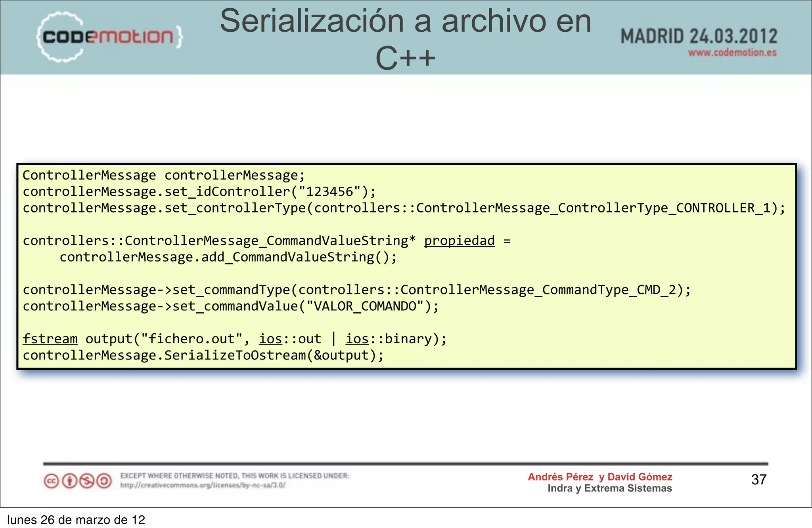Open the creativecommons.org license URL

click(x=203, y=485)
